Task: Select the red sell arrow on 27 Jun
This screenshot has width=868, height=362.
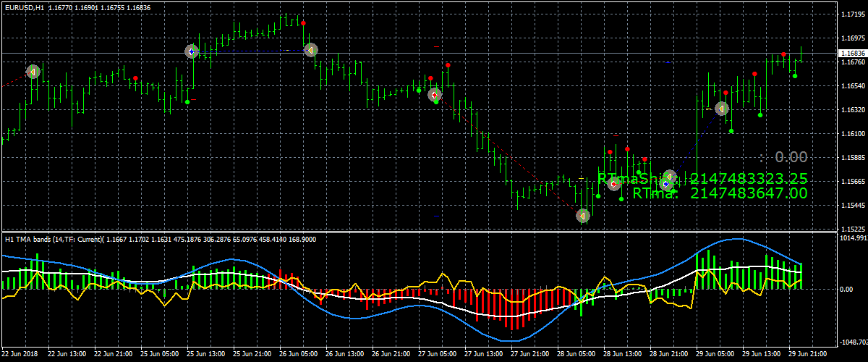Action: click(x=434, y=95)
